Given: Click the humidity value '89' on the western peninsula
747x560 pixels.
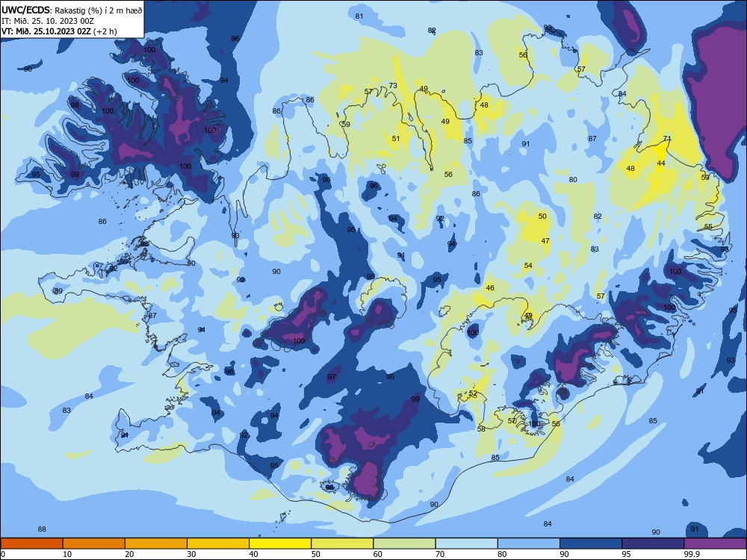Looking at the screenshot, I should (x=58, y=291).
